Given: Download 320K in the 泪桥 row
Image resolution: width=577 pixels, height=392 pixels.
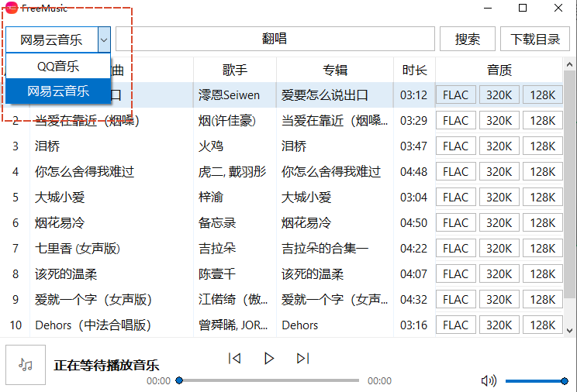Looking at the screenshot, I should click(499, 146).
